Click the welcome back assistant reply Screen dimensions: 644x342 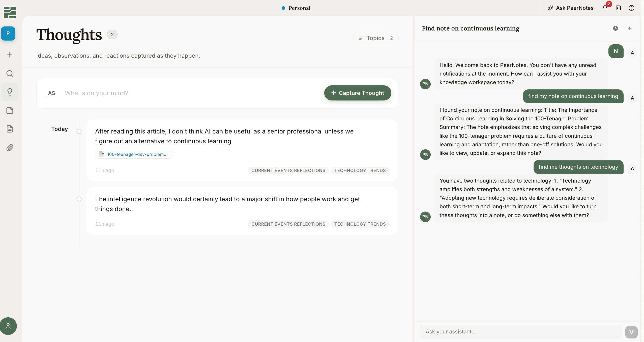coord(521,74)
